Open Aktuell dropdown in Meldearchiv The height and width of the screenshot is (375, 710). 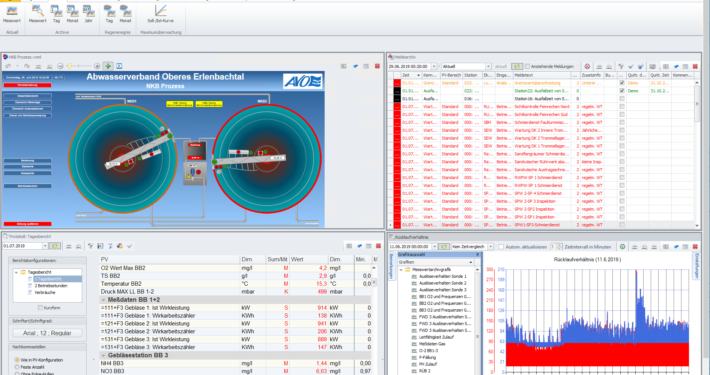(488, 67)
